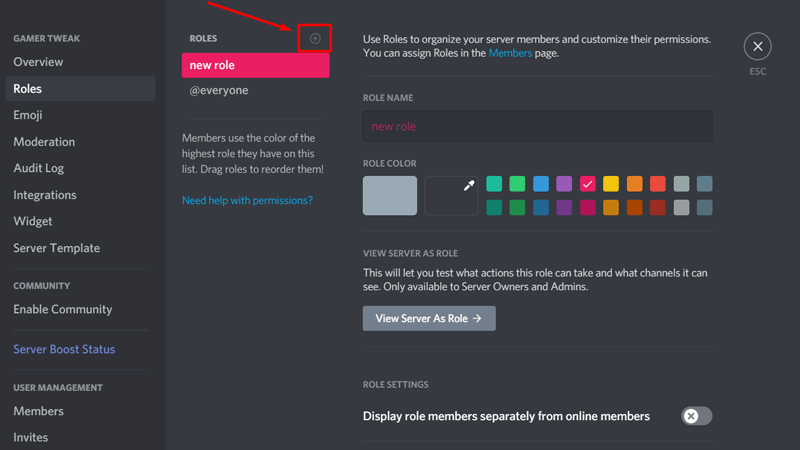Click the Role Name input field
The height and width of the screenshot is (450, 800).
[537, 127]
